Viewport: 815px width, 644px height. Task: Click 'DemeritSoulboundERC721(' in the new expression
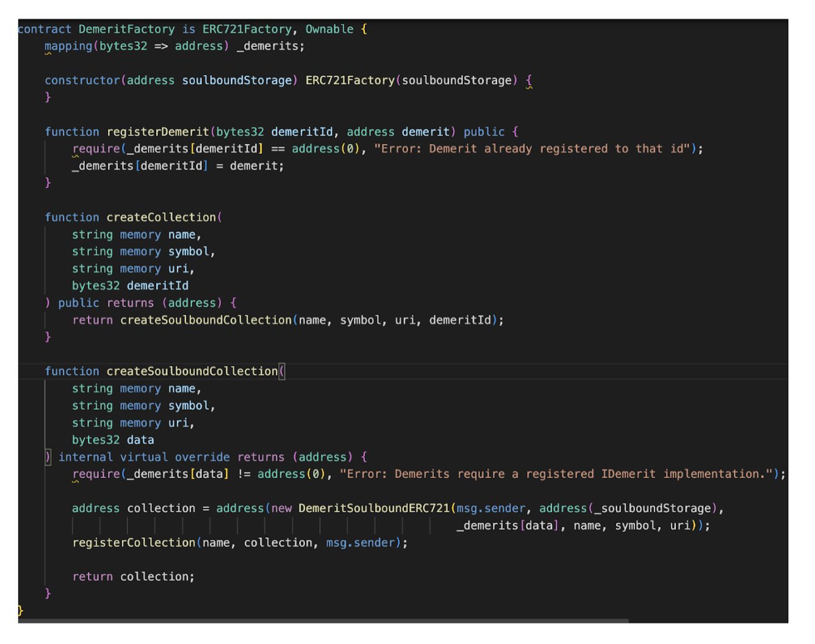click(x=378, y=508)
